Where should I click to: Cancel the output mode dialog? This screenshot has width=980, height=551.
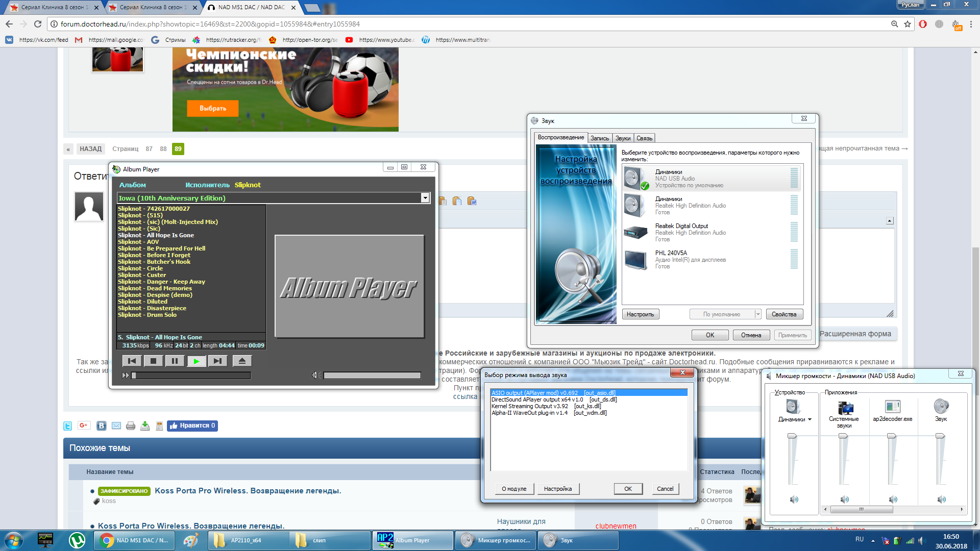(665, 489)
